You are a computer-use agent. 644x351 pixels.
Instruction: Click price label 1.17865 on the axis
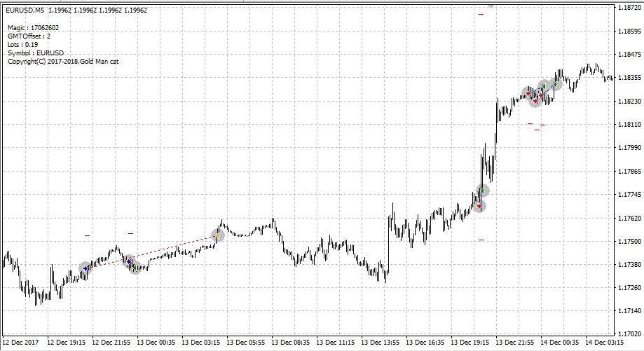click(629, 171)
